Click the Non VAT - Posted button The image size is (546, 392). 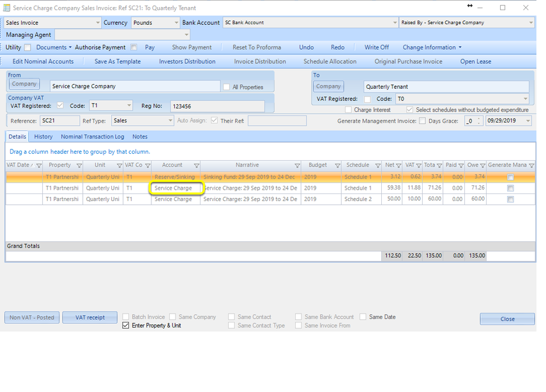32,317
